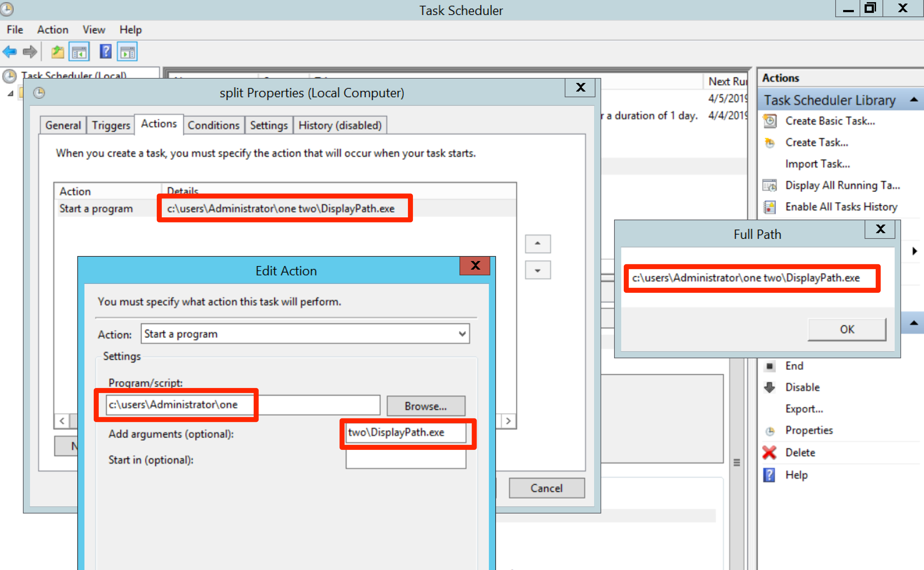Switch to the Conditions tab

(214, 125)
